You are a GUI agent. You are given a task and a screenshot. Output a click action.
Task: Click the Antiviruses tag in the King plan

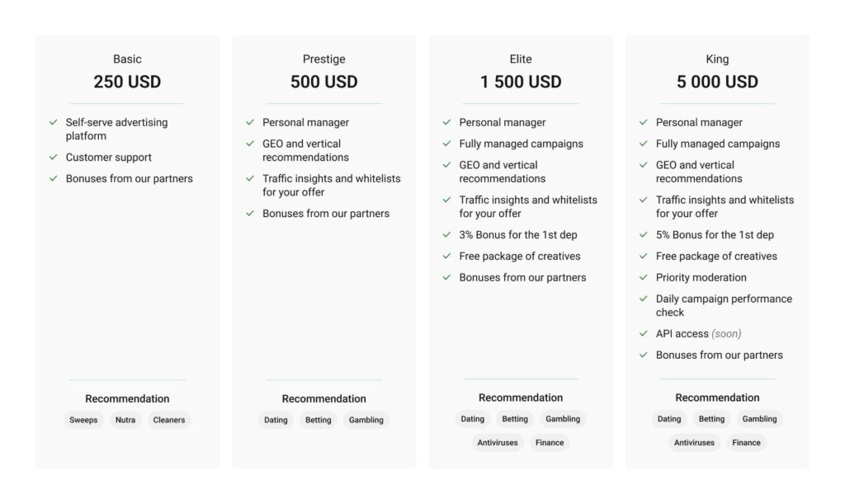(x=694, y=443)
